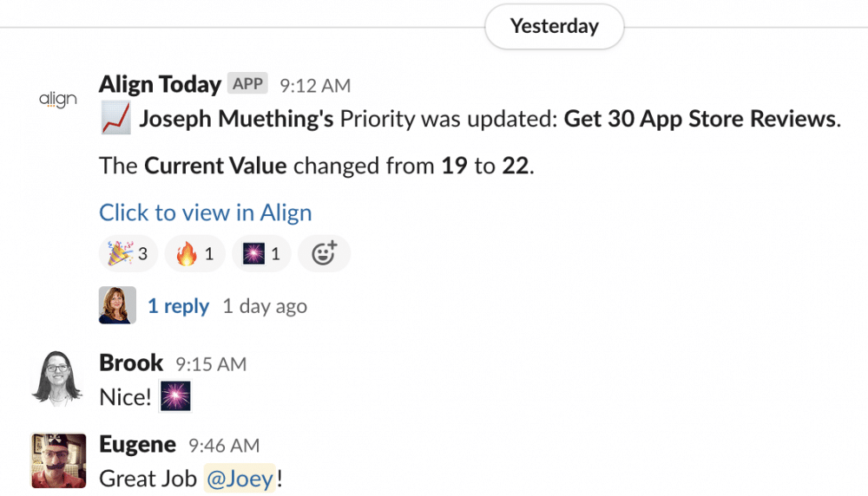Click the Align Today sender name
Image resolution: width=868 pixels, height=496 pixels.
160,84
